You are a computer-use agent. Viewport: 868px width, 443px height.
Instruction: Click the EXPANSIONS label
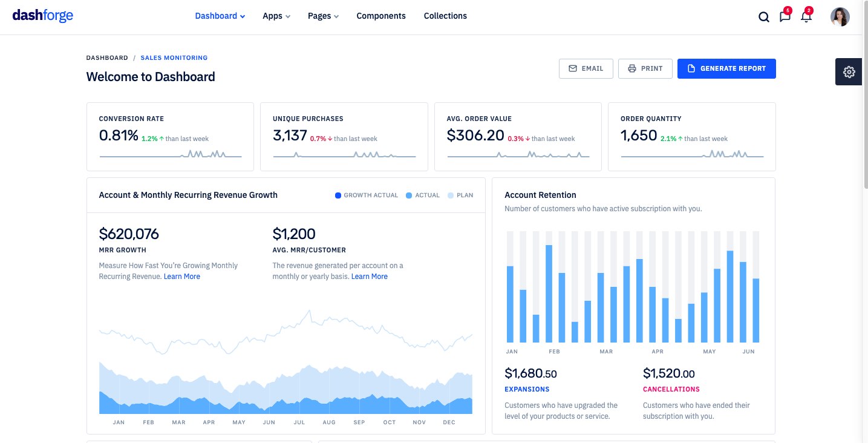[527, 390]
